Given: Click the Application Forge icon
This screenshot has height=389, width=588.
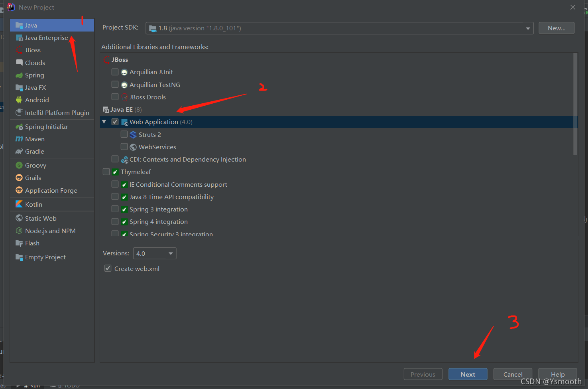Looking at the screenshot, I should click(19, 190).
